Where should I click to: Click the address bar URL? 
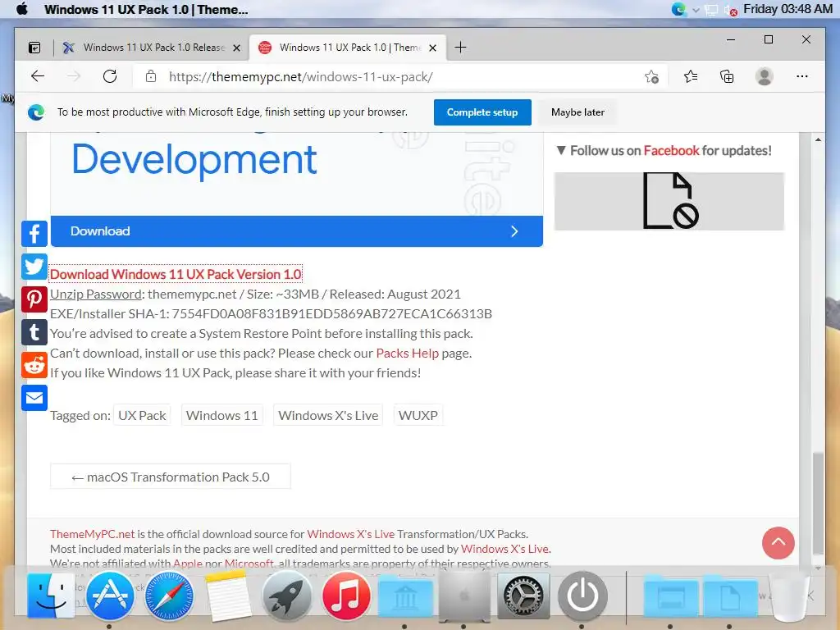(300, 76)
